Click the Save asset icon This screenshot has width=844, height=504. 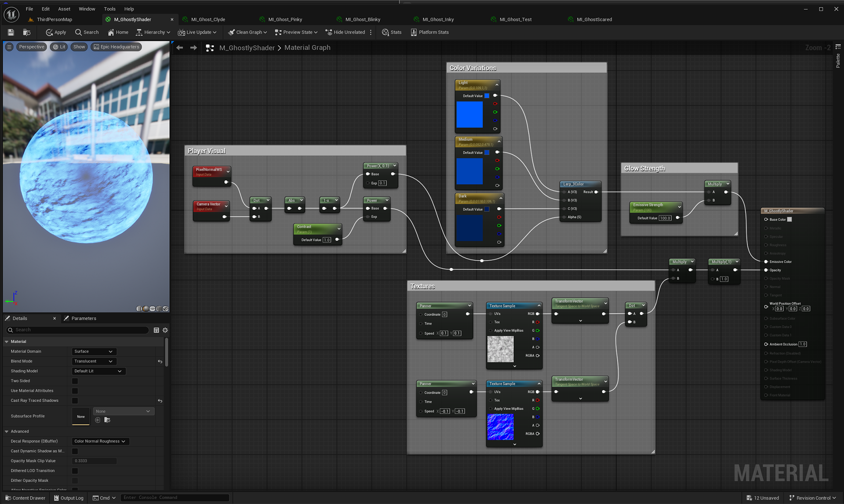click(x=11, y=32)
